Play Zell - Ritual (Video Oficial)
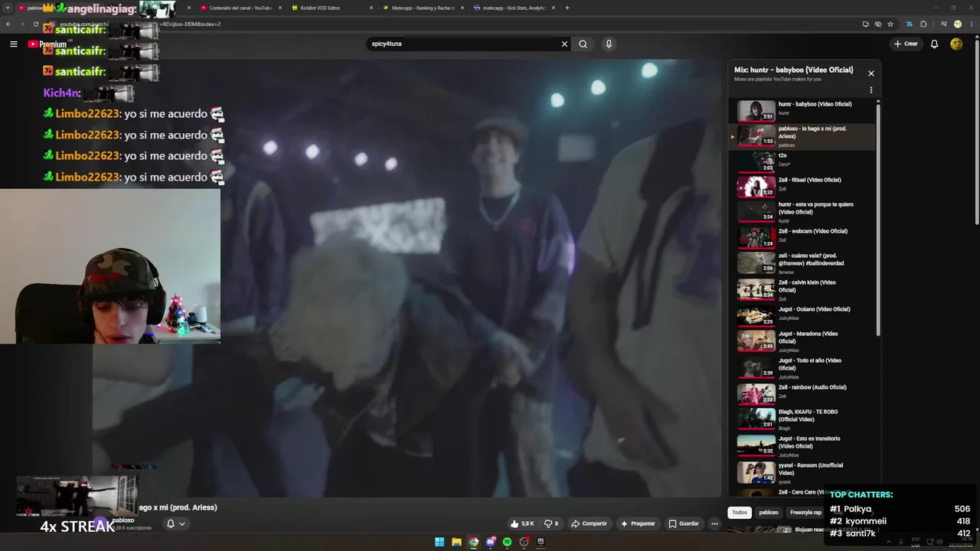The height and width of the screenshot is (551, 980). (x=802, y=186)
